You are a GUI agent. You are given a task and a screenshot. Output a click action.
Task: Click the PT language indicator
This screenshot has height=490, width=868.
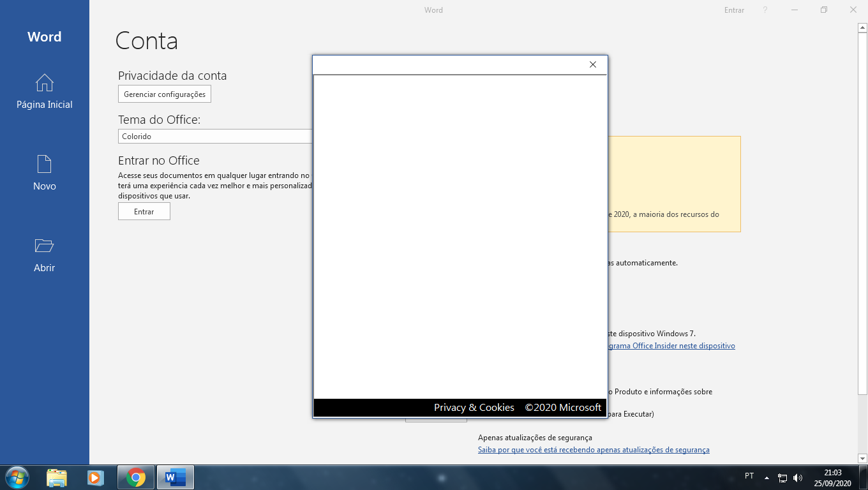point(749,476)
